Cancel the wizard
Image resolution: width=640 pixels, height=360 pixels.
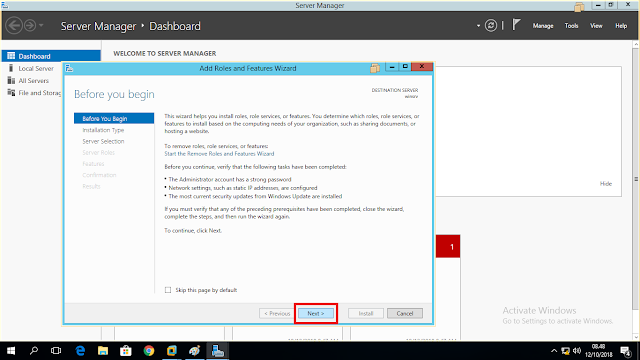404,313
